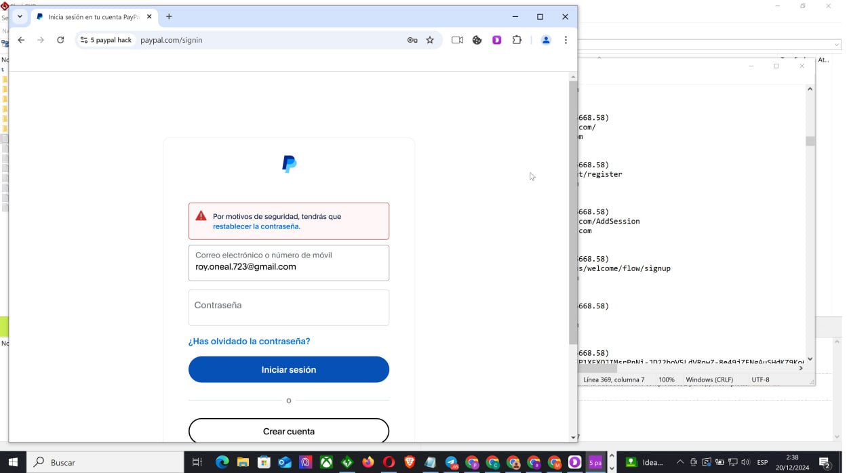Click the Chrome page vertical scrollbar thumb
This screenshot has height=473, width=868.
click(573, 212)
